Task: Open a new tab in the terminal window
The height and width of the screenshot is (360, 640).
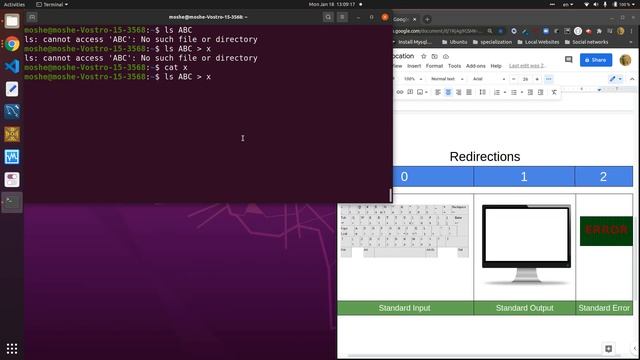Action: pyautogui.click(x=32, y=17)
